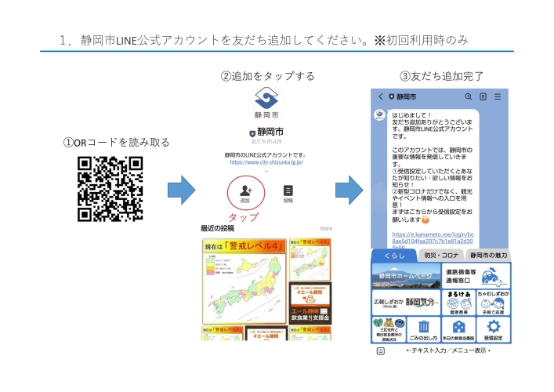
Task: Open search in the chat header
Action: [x=468, y=96]
